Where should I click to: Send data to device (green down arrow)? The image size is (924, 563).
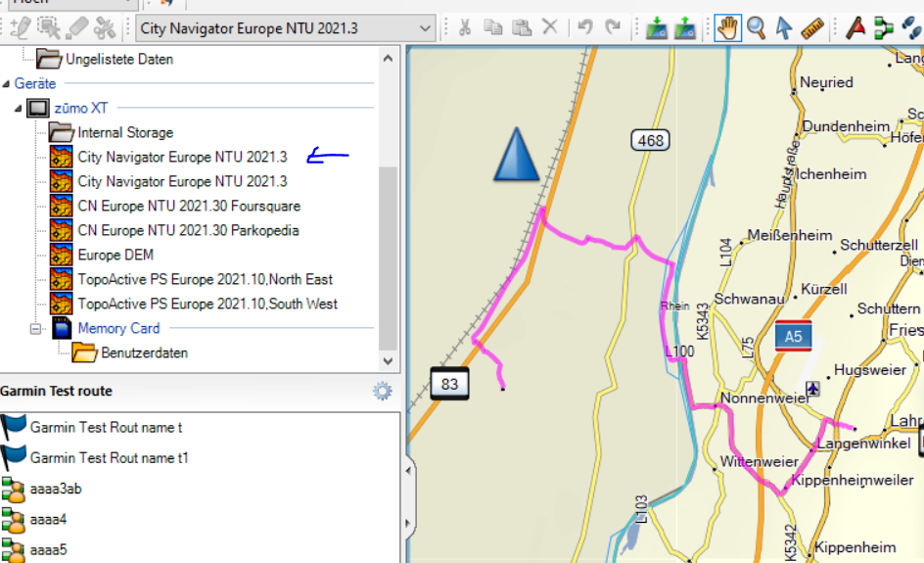[657, 27]
